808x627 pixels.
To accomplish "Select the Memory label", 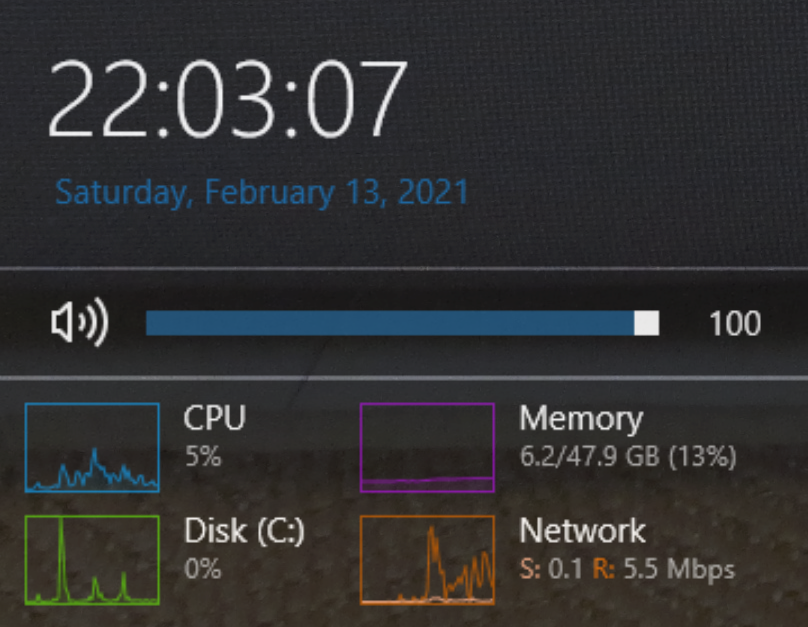I will click(x=581, y=419).
